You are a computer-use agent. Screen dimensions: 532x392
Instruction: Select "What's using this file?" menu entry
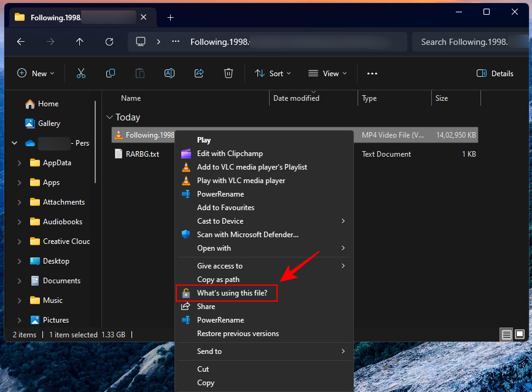[x=232, y=293]
